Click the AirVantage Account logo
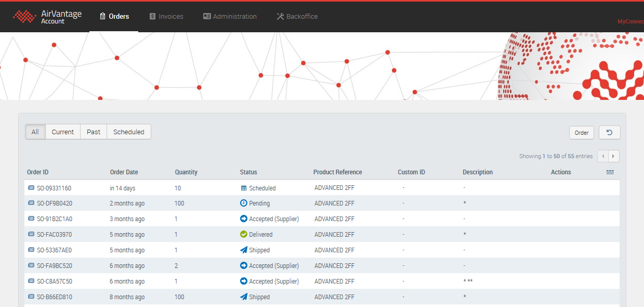The height and width of the screenshot is (307, 644). (47, 17)
